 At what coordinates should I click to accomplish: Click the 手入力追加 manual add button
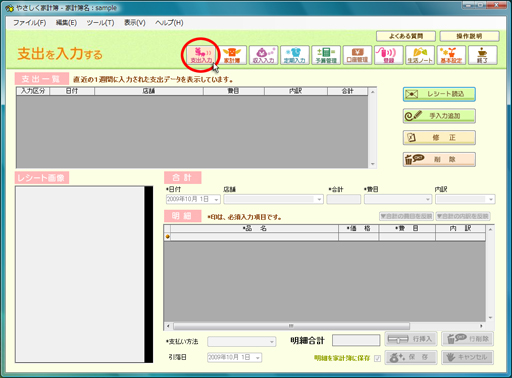click(439, 116)
